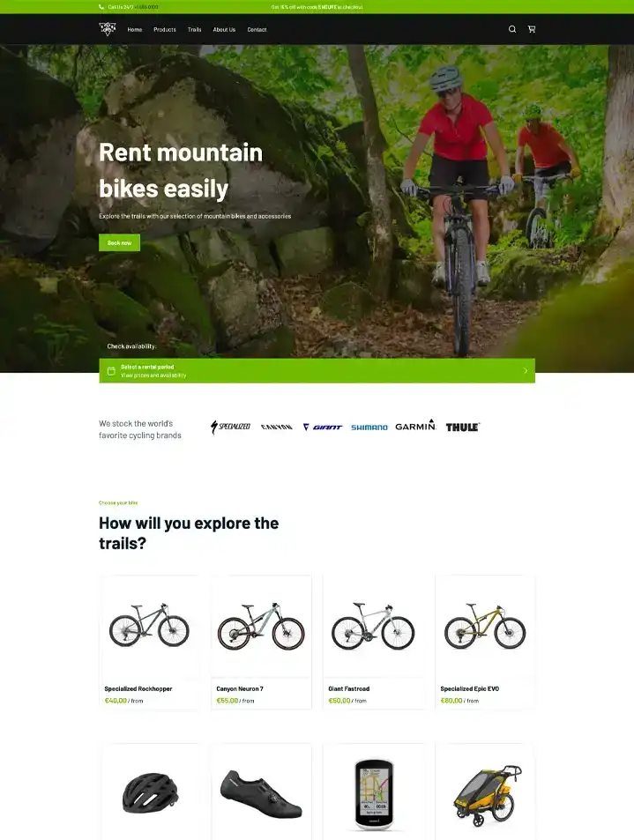Select the Specialized Rockhopper bike image
This screenshot has width=634, height=840.
coord(149,626)
